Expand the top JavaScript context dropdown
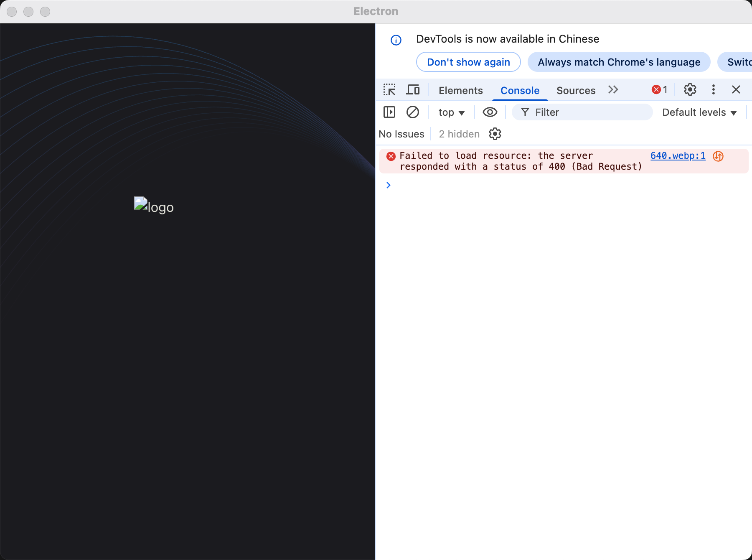The image size is (752, 560). click(451, 112)
